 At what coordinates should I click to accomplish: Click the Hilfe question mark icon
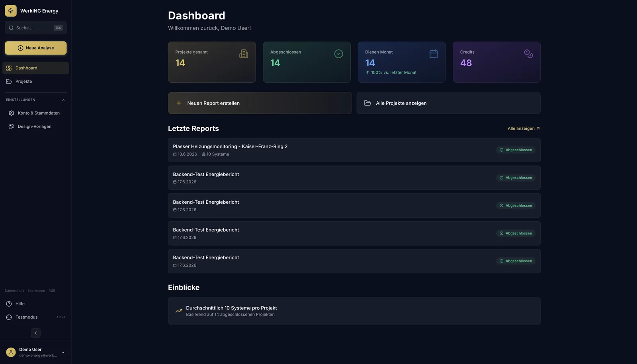click(x=9, y=304)
